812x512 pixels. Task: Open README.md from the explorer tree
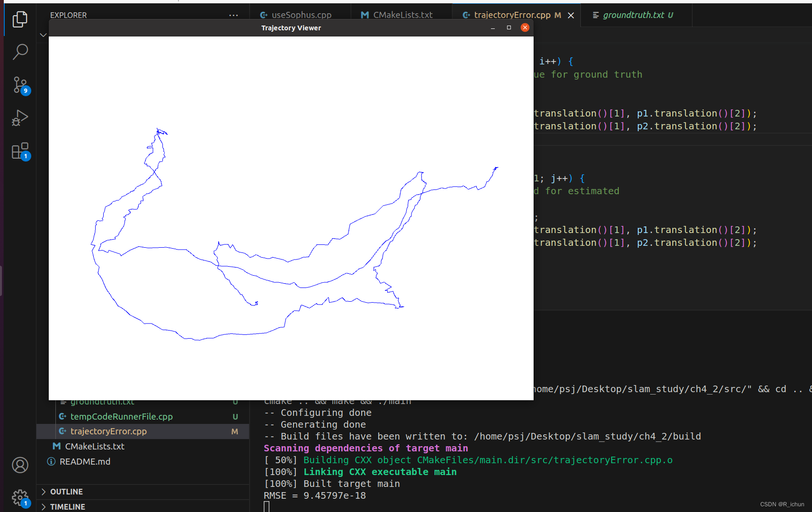143,461
